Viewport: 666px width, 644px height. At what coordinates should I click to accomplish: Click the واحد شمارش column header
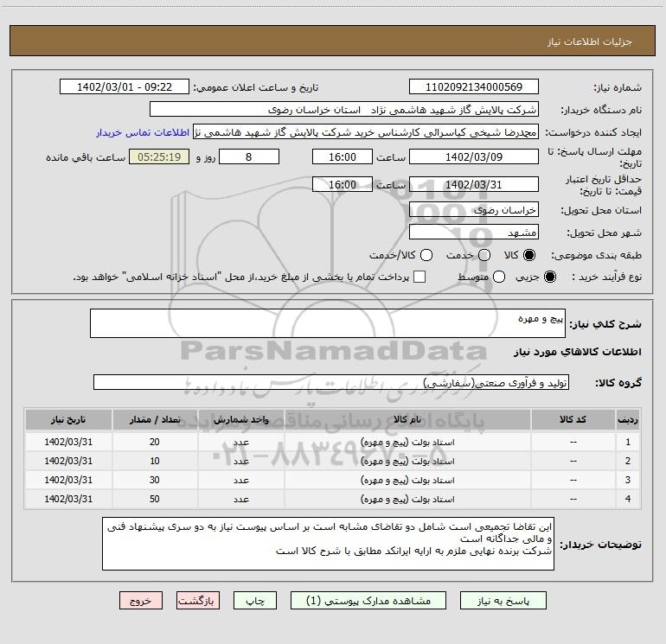240,419
